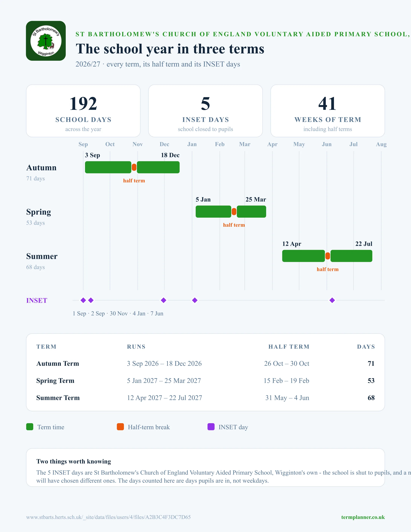The width and height of the screenshot is (411, 532).
Task: Click the 7 Jun INSET diamond marker
Action: (x=332, y=300)
